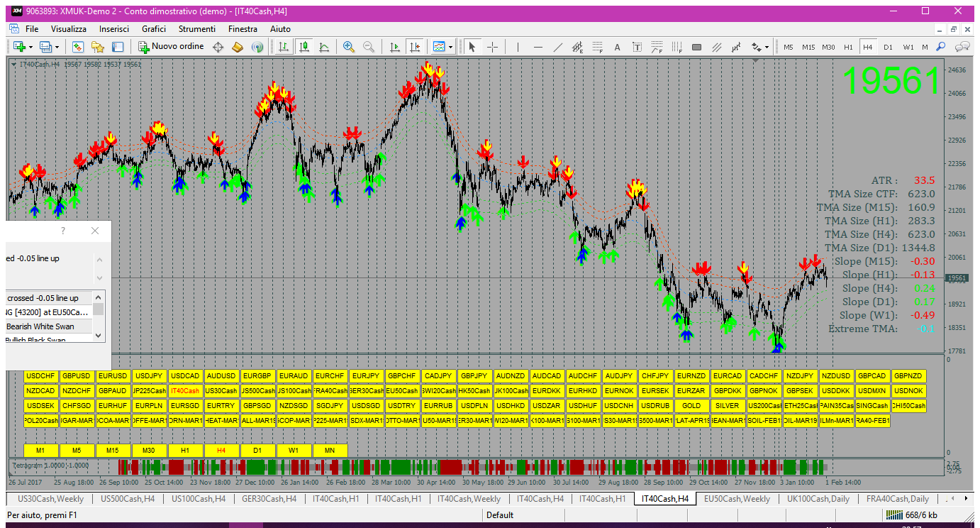The width and height of the screenshot is (980, 528).
Task: Open the File menu
Action: (x=32, y=29)
